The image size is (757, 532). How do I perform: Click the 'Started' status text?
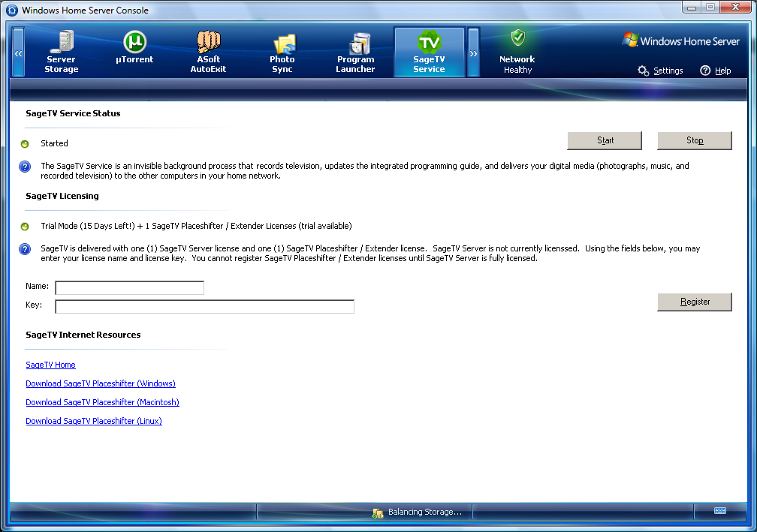(x=54, y=143)
